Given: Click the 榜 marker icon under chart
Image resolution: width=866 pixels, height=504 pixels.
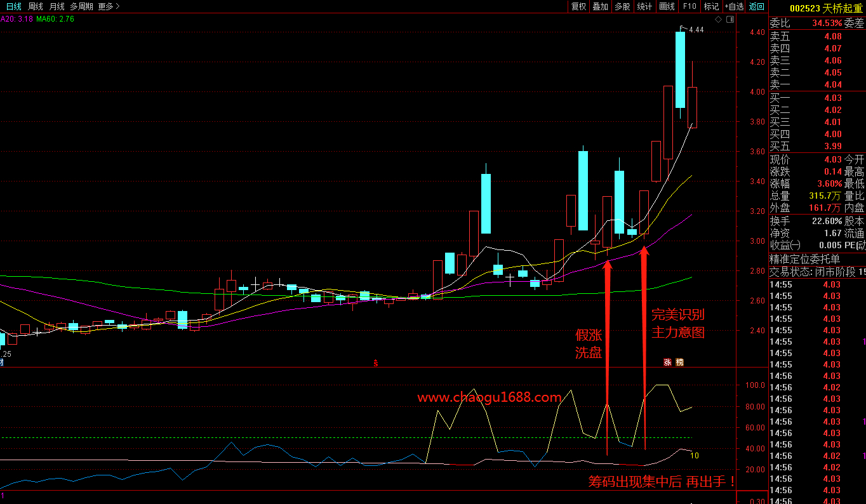Looking at the screenshot, I should click(x=680, y=362).
